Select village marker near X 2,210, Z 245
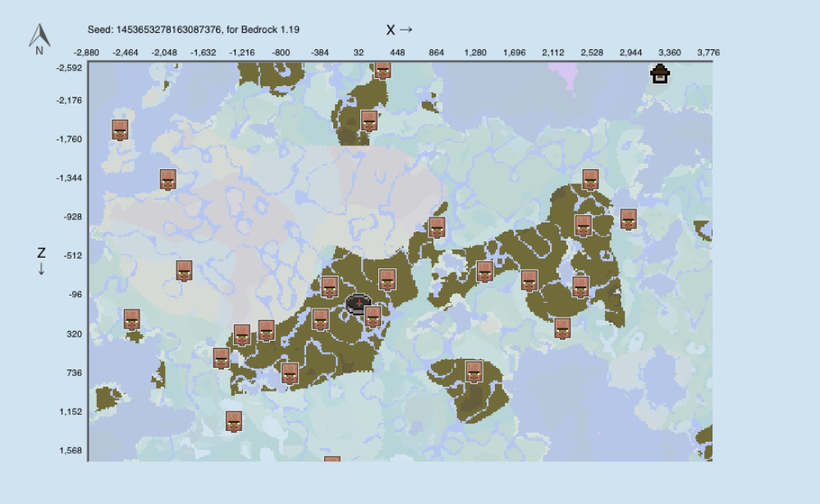This screenshot has width=820, height=504. click(x=563, y=328)
